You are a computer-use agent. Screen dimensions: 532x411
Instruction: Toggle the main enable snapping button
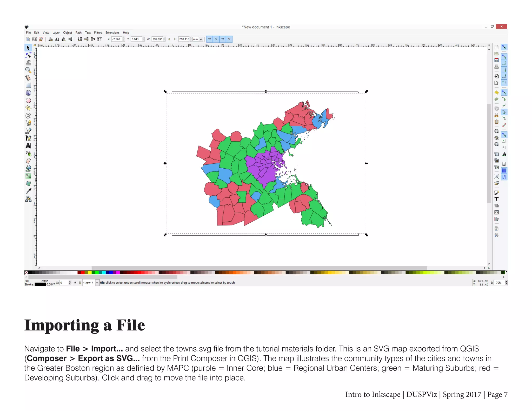[504, 47]
